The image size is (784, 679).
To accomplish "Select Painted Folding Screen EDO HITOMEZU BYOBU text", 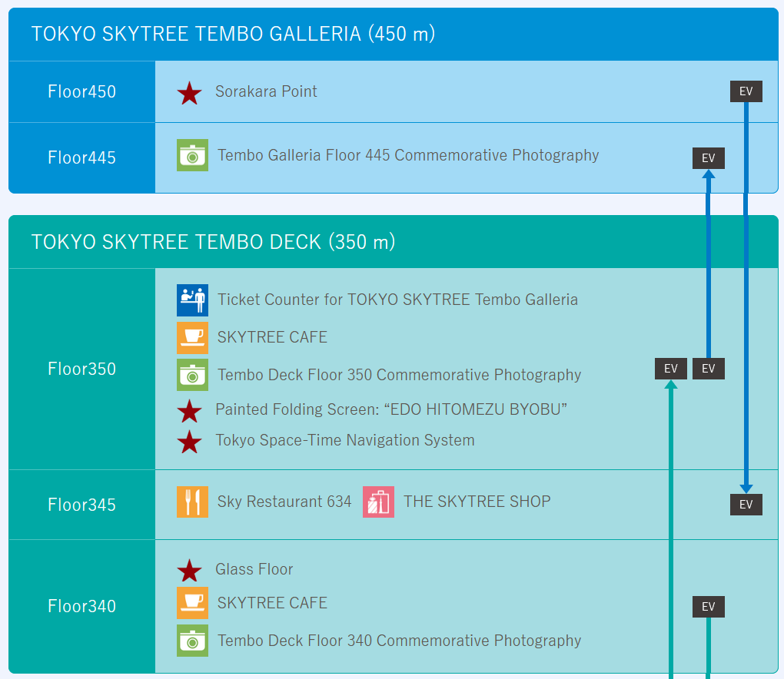I will tap(391, 409).
